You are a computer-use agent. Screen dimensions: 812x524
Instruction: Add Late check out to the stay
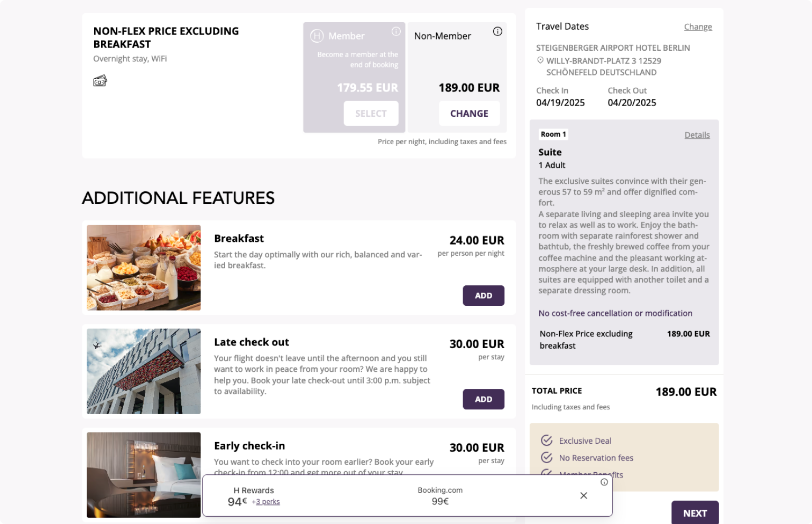(x=484, y=399)
